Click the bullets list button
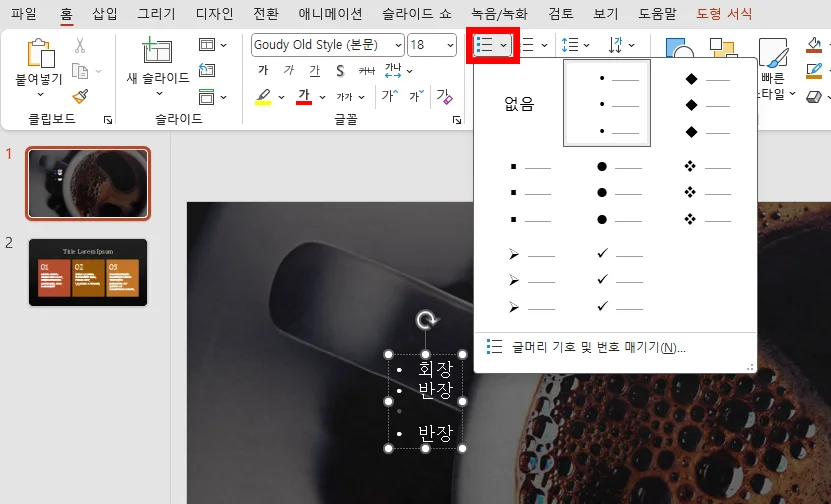The image size is (831, 504). [484, 45]
